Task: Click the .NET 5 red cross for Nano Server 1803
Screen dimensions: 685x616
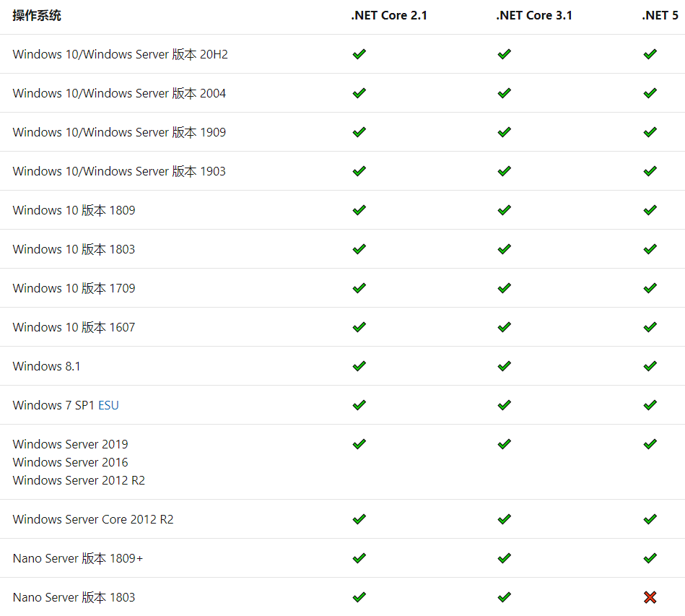Action: 650,597
